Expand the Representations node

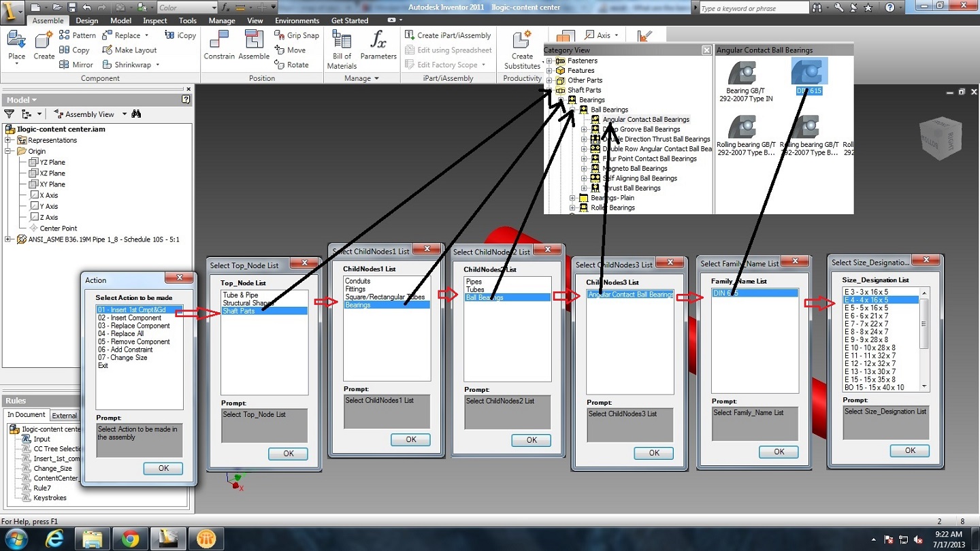coord(8,140)
